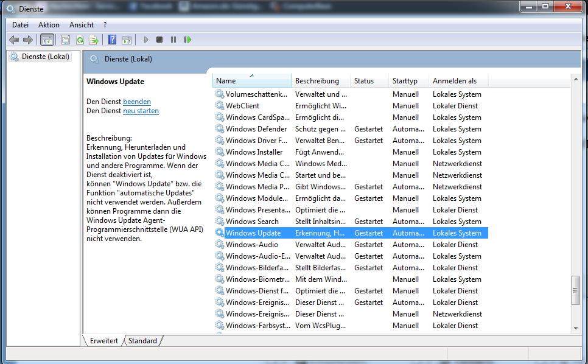Click 'Stellt Inhaltsin...' description cell

[321, 221]
